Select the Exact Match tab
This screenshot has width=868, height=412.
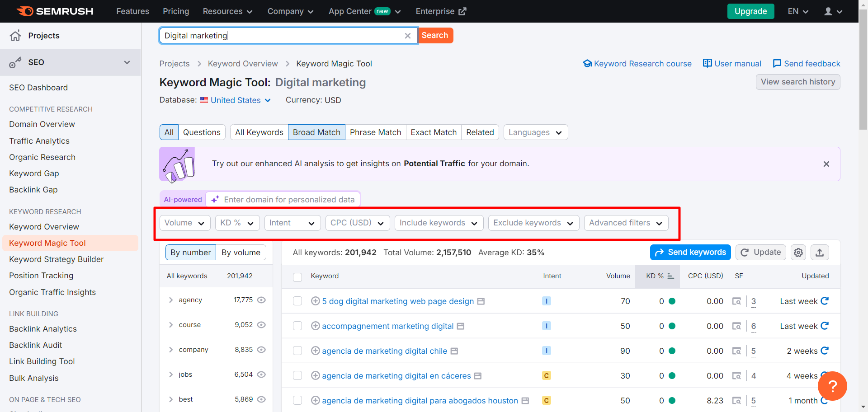pyautogui.click(x=434, y=132)
